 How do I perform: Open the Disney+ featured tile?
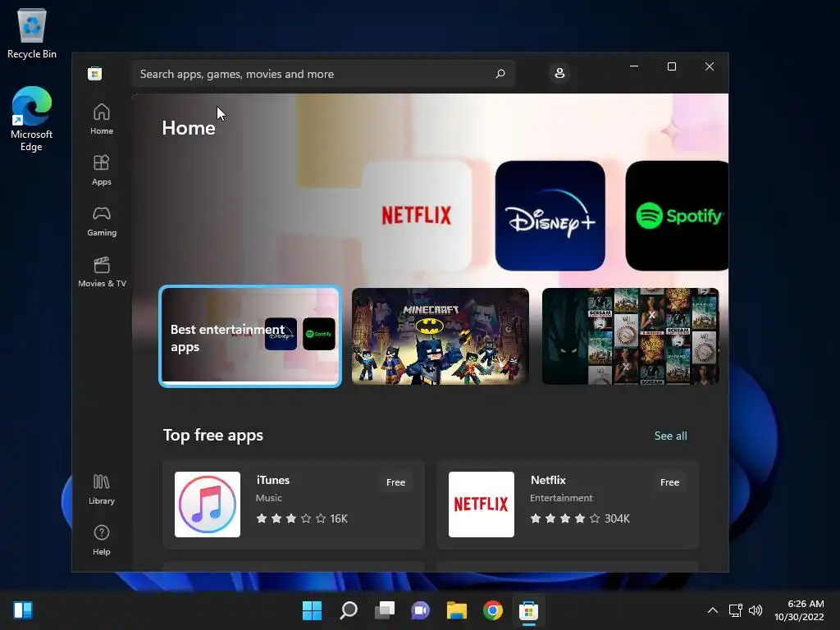coord(550,216)
